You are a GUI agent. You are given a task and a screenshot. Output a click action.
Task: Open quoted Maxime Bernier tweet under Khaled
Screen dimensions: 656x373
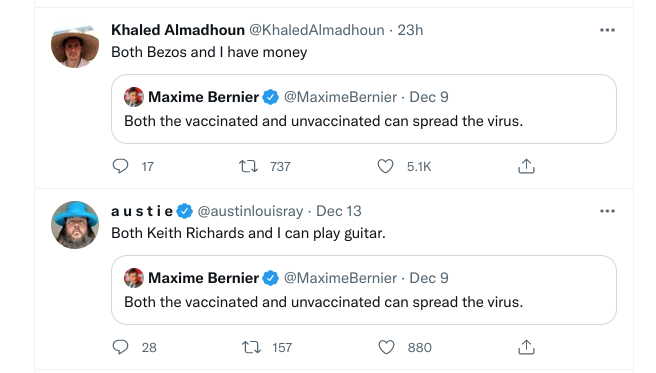(x=364, y=109)
